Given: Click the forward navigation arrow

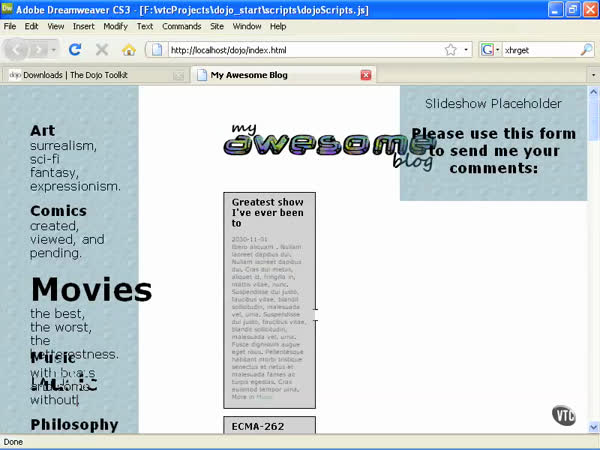Looking at the screenshot, I should click(x=40, y=49).
